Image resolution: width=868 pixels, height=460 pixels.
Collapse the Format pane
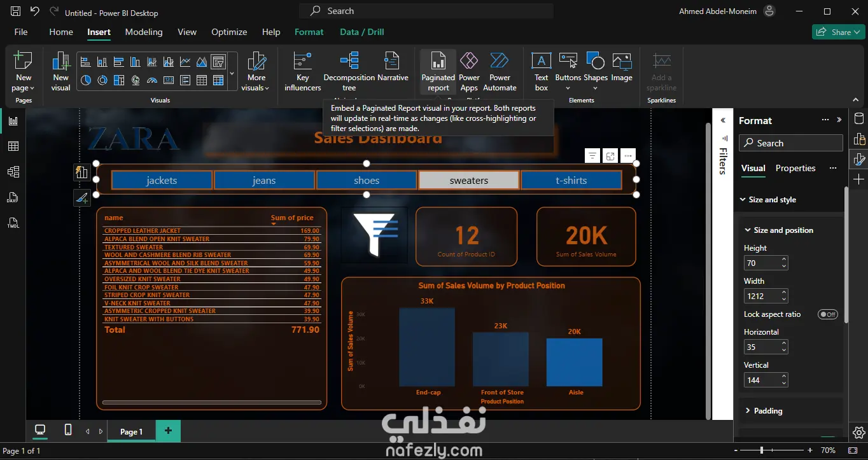point(839,120)
